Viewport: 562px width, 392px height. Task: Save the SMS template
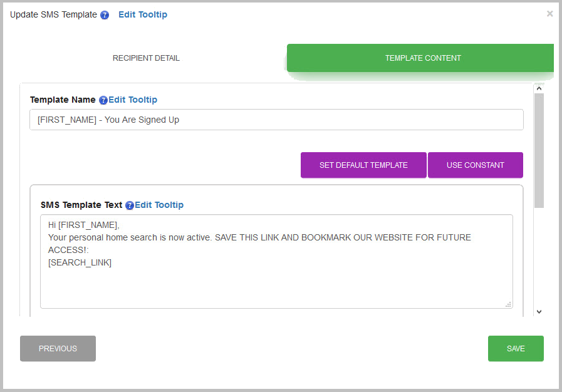pyautogui.click(x=516, y=349)
